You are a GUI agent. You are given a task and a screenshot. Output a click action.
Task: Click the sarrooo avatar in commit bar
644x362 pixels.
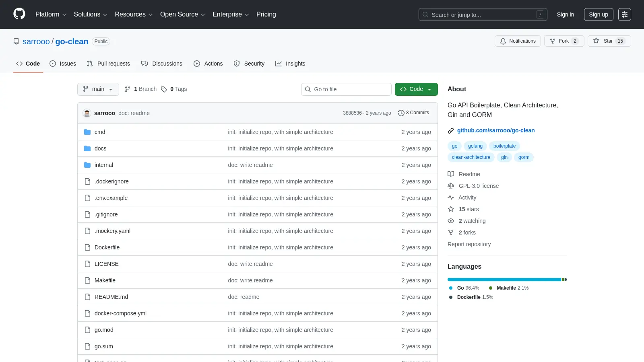point(87,113)
